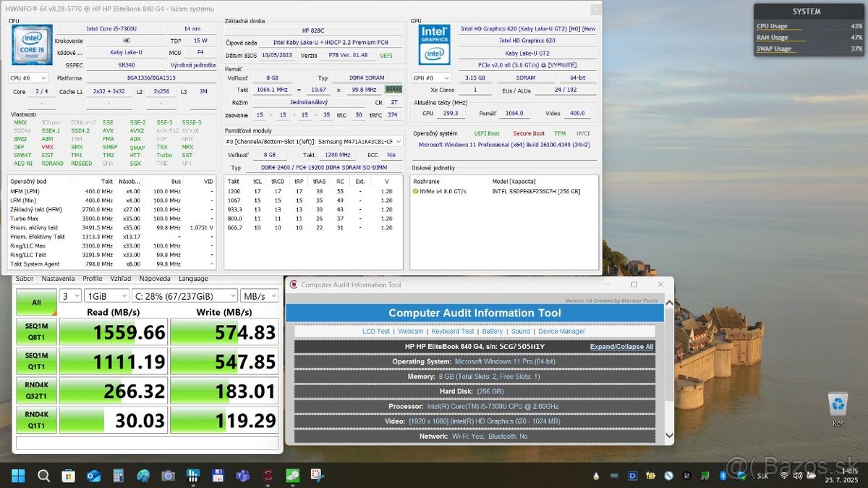This screenshot has width=868, height=488.
Task: Click the Wi-Fi icon in the tray
Action: 783,476
